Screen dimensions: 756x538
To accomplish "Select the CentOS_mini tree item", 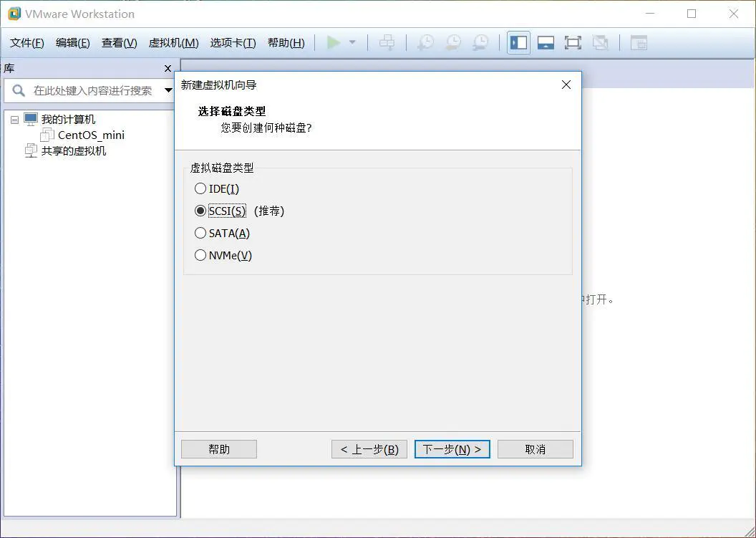I will pyautogui.click(x=91, y=135).
